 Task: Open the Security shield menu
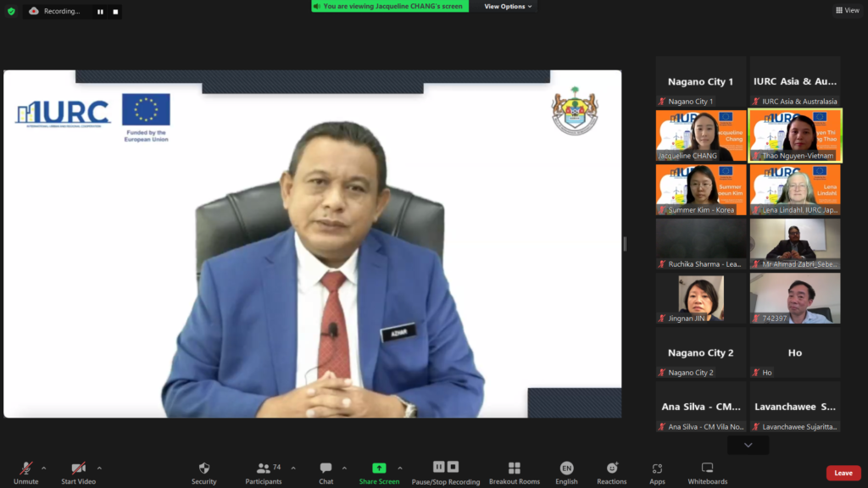203,472
